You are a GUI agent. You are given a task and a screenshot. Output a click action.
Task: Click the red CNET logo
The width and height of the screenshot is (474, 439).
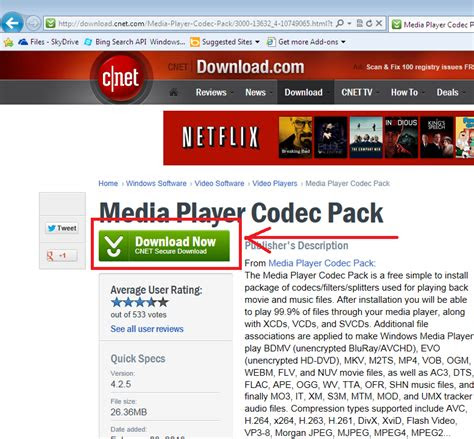(x=121, y=78)
